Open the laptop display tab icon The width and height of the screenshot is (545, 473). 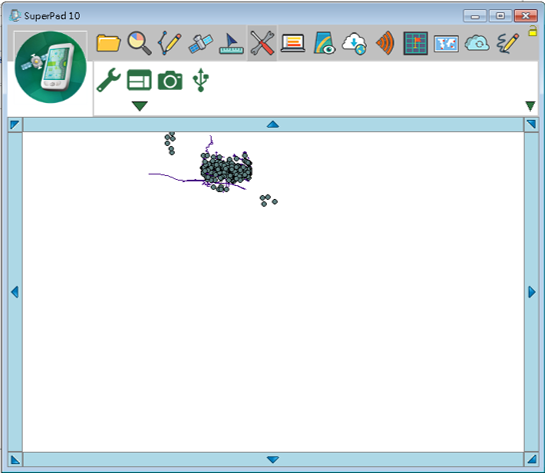pyautogui.click(x=293, y=43)
